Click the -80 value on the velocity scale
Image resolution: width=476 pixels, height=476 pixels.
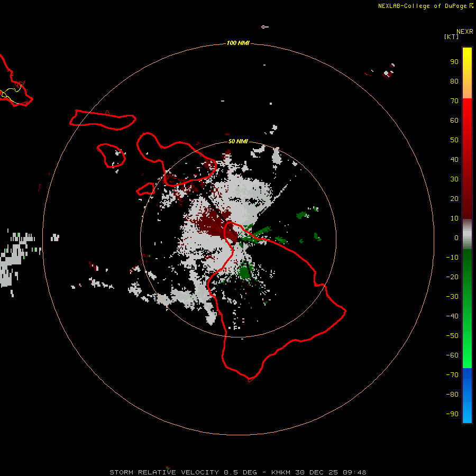coord(452,395)
